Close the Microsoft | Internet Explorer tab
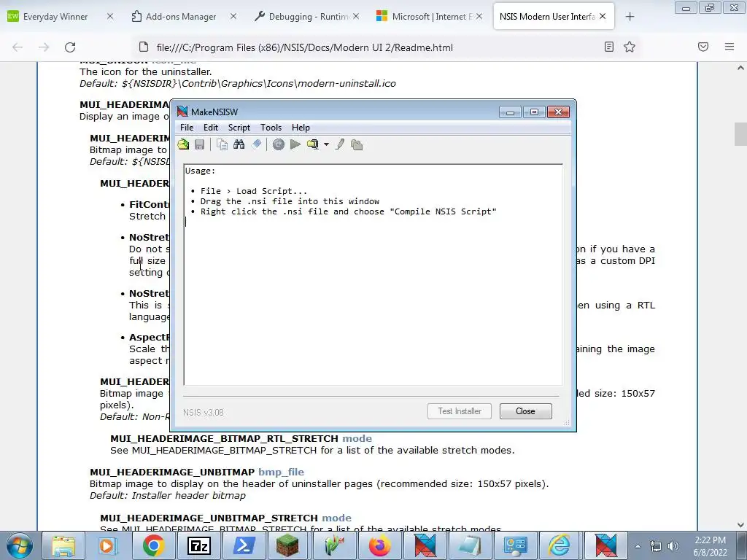Viewport: 747px width, 560px height. [x=479, y=17]
